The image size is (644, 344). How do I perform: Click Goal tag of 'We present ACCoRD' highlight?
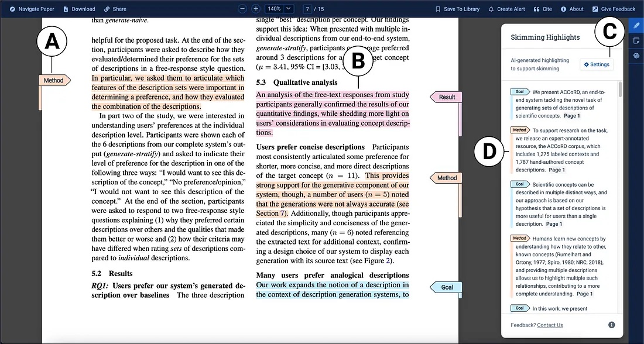[520, 91]
